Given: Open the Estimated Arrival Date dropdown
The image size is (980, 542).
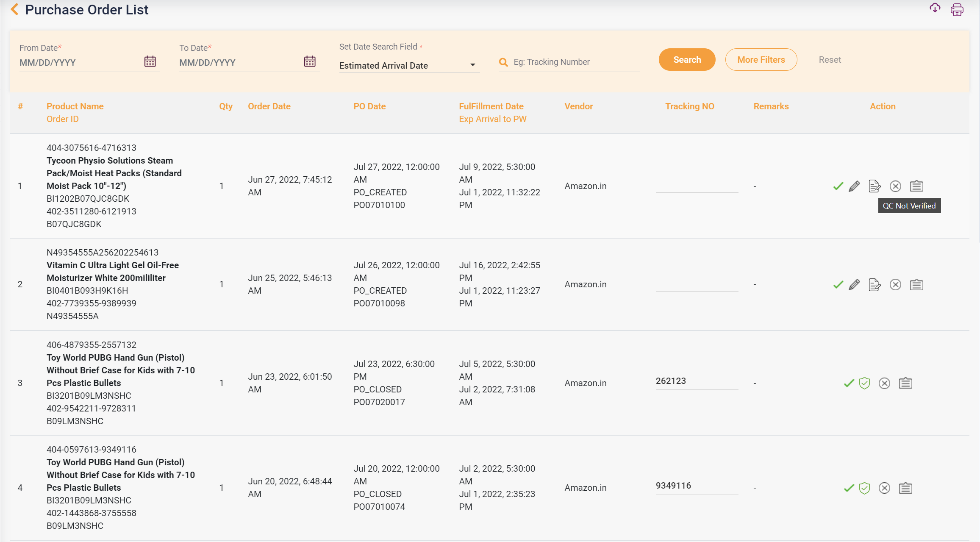Looking at the screenshot, I should tap(409, 65).
